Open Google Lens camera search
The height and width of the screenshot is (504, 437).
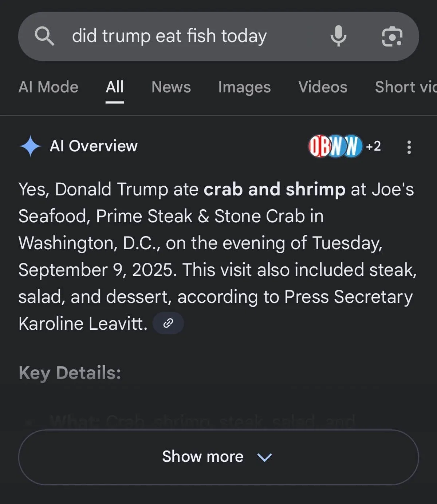pyautogui.click(x=392, y=36)
